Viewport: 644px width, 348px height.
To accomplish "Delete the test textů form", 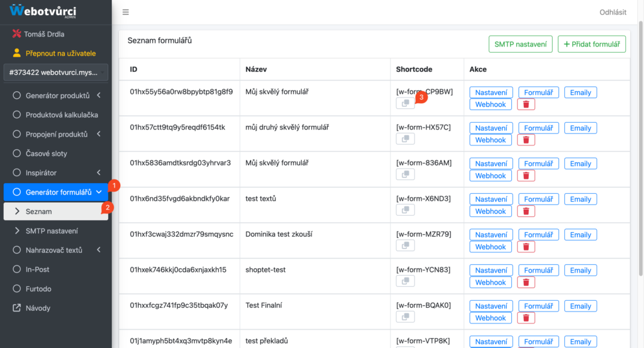I will pos(526,211).
